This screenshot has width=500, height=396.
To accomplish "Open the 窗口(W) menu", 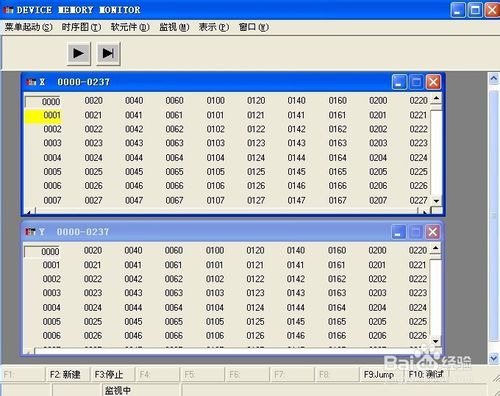I will [x=254, y=27].
